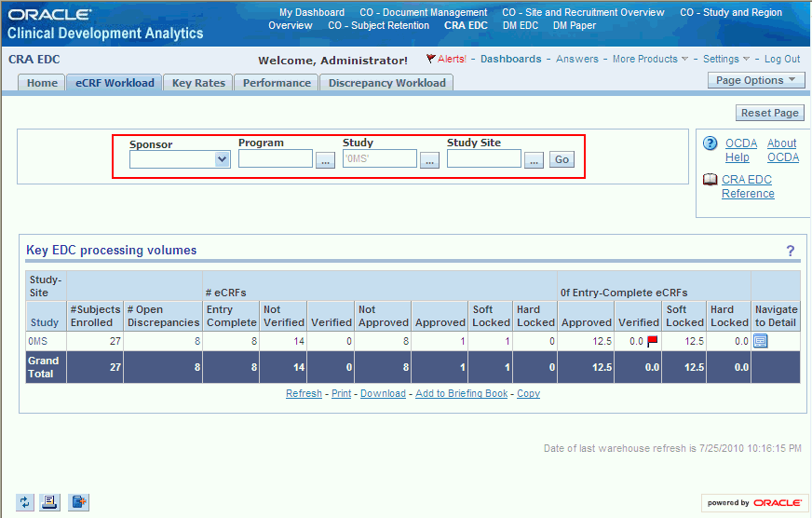Click the CRA EDC Reference book icon
812x518 pixels.
click(x=710, y=180)
